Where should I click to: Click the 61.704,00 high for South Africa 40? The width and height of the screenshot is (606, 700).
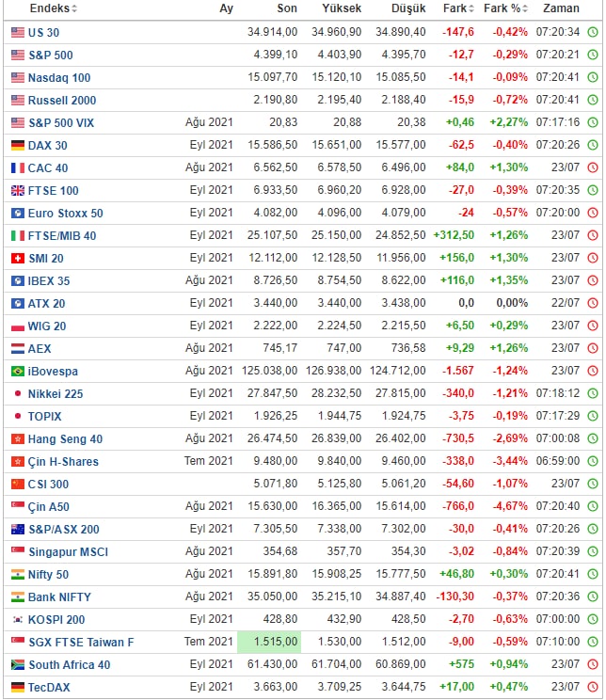(336, 664)
